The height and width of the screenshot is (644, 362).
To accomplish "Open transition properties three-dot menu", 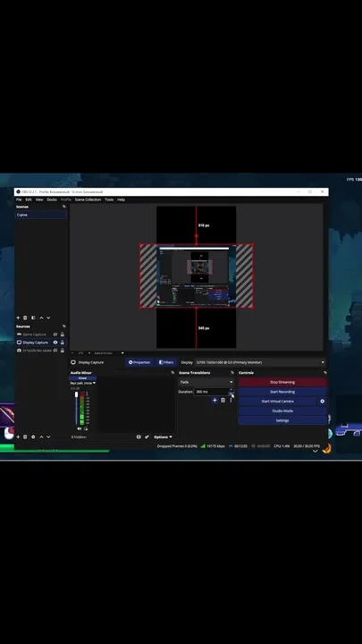I will 231,400.
